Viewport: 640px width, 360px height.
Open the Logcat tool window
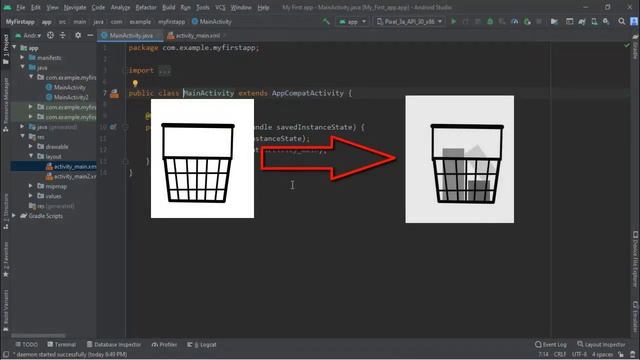pos(202,344)
